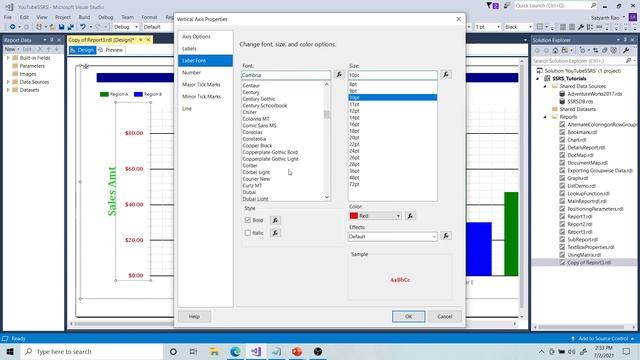This screenshot has height=360, width=640.
Task: Click OK to apply axis properties
Action: 409,316
